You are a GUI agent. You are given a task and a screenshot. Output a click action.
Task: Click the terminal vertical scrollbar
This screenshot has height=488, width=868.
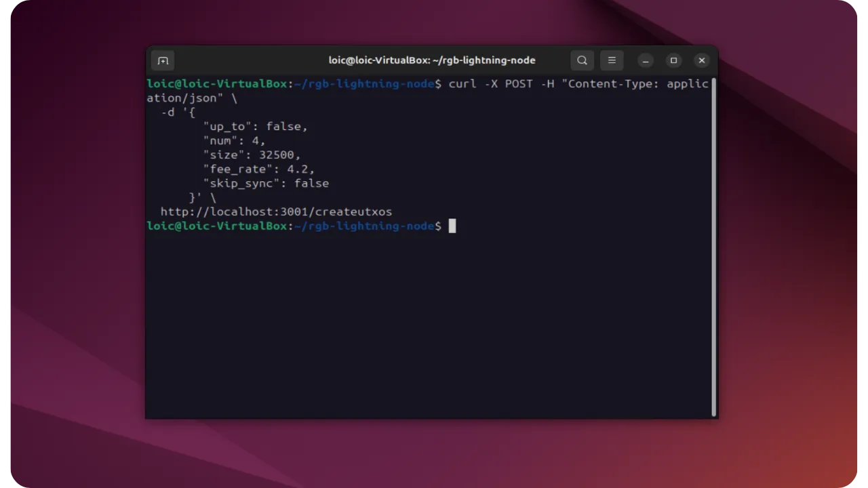(713, 244)
